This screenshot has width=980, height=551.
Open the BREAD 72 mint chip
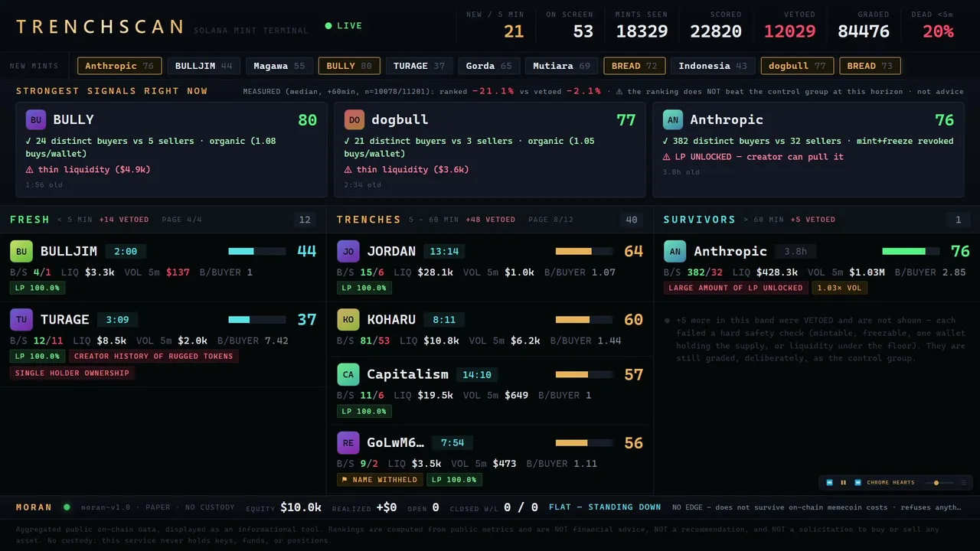click(635, 66)
